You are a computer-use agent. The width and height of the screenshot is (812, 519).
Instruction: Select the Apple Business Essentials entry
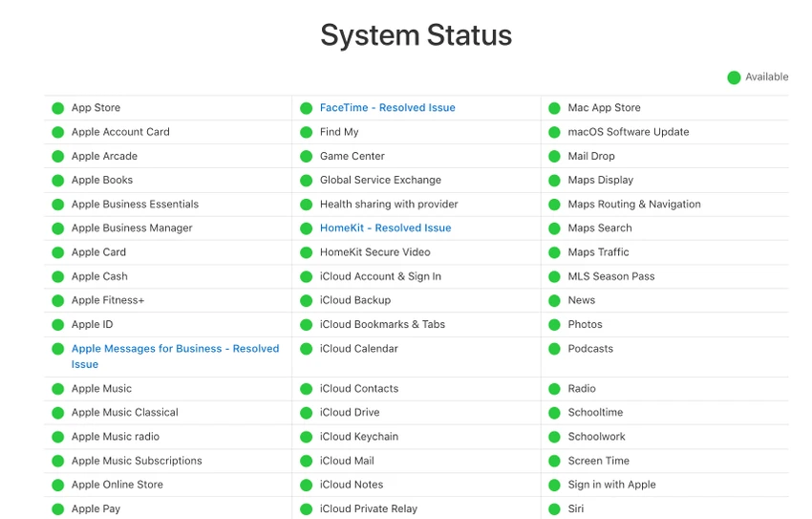[x=135, y=205]
